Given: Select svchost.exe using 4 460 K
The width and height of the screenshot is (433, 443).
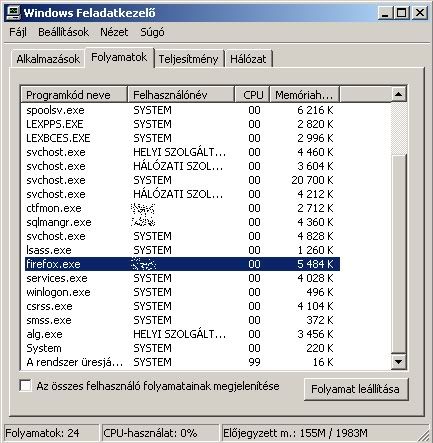Looking at the screenshot, I should point(182,152).
